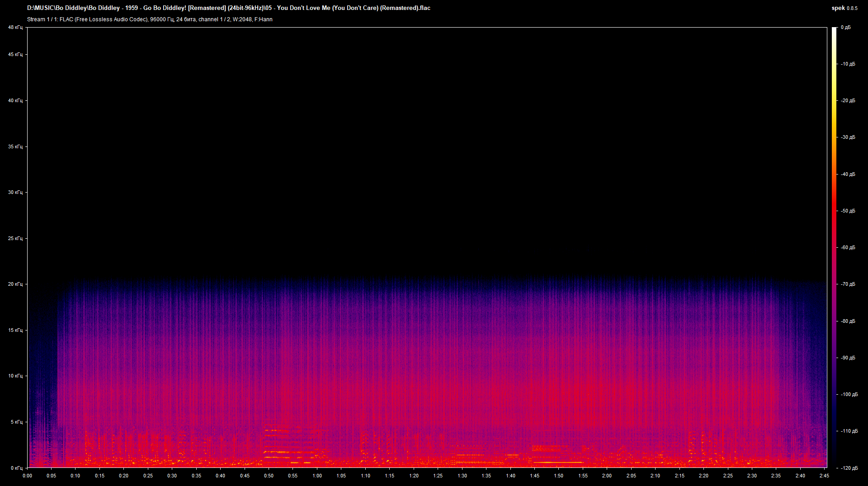Click the 0 кГц frequency axis label
Viewport: 868px width, 486px height.
coord(16,468)
